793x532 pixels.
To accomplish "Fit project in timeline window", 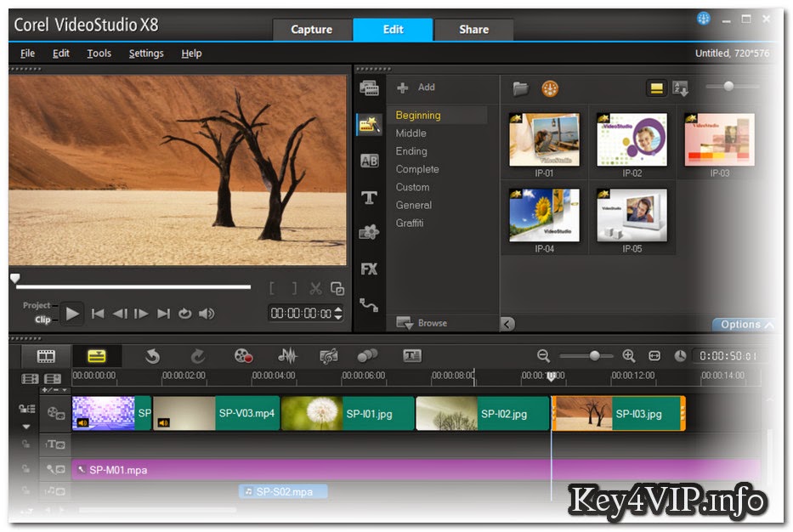I will tap(654, 356).
